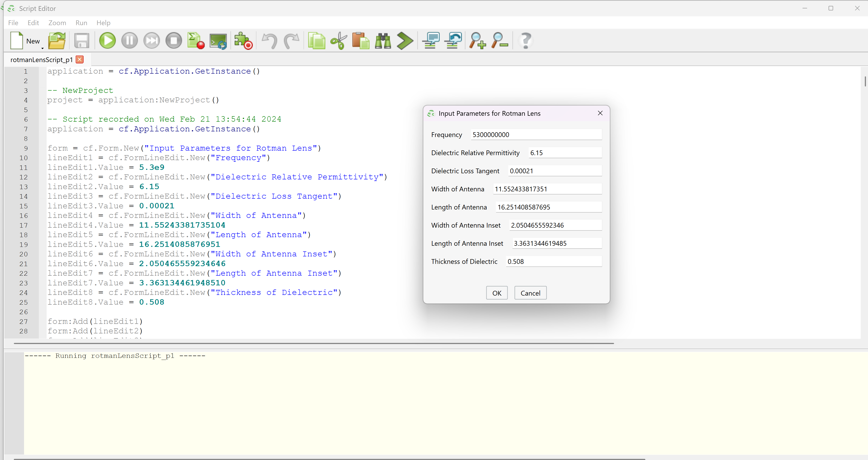The width and height of the screenshot is (868, 460).
Task: Click the binoculars Find icon
Action: [x=383, y=41]
